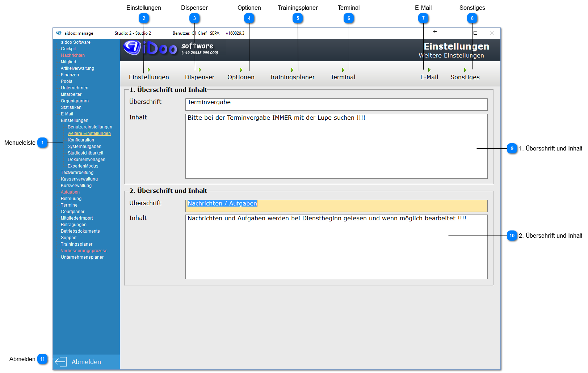Click the green arrow above Dispenser tab
588x373 pixels.
coord(200,70)
